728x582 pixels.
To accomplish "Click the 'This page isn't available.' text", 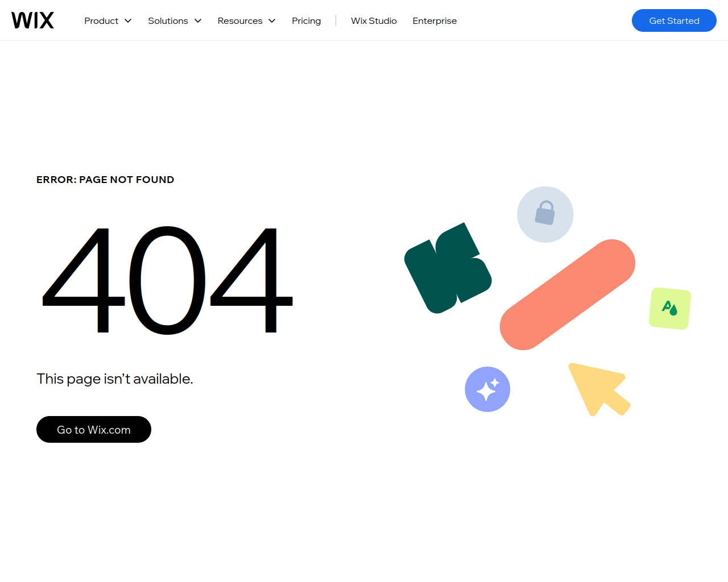I will [115, 379].
